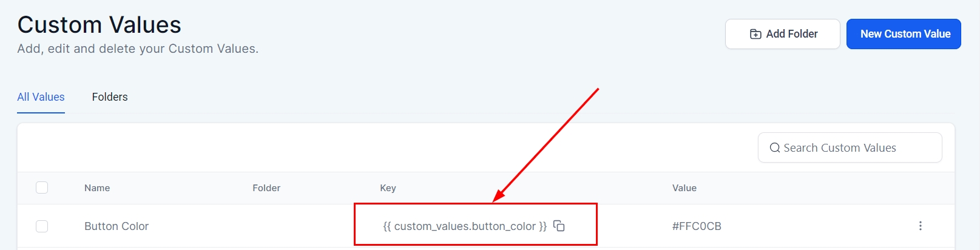
Task: Tick the select-all checkbox in the table header
Action: 42,187
